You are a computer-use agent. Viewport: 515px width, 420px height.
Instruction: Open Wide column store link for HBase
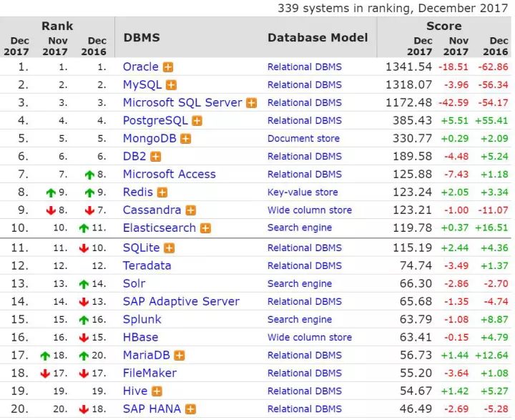310,337
